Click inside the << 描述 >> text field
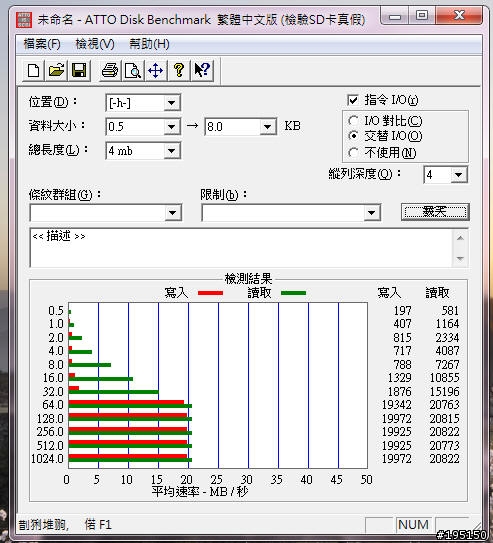The image size is (493, 543). click(x=242, y=248)
